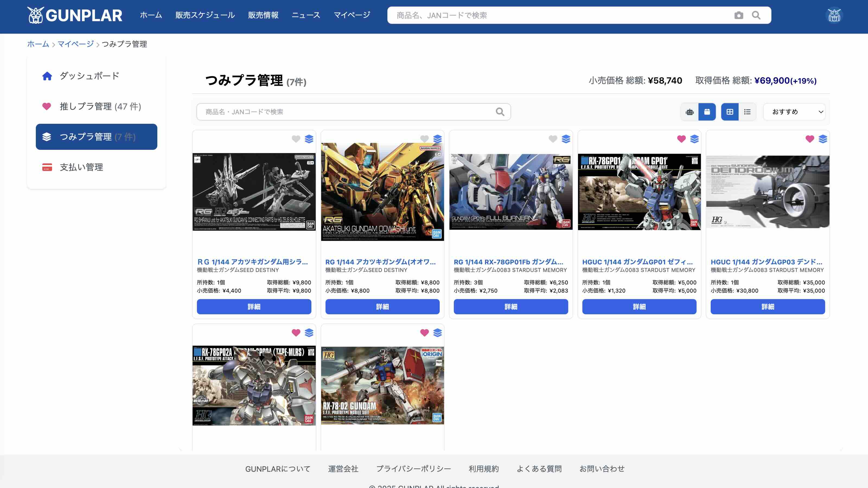Toggle favorite heart on RX-78GP01Fb card
The height and width of the screenshot is (488, 868).
[553, 139]
